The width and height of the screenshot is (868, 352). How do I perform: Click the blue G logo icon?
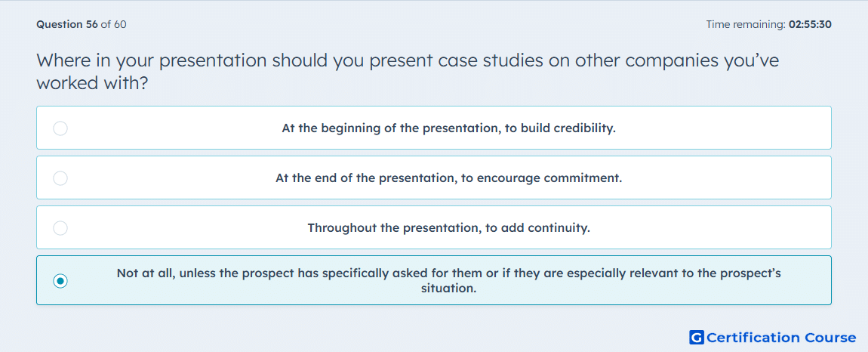tap(697, 337)
